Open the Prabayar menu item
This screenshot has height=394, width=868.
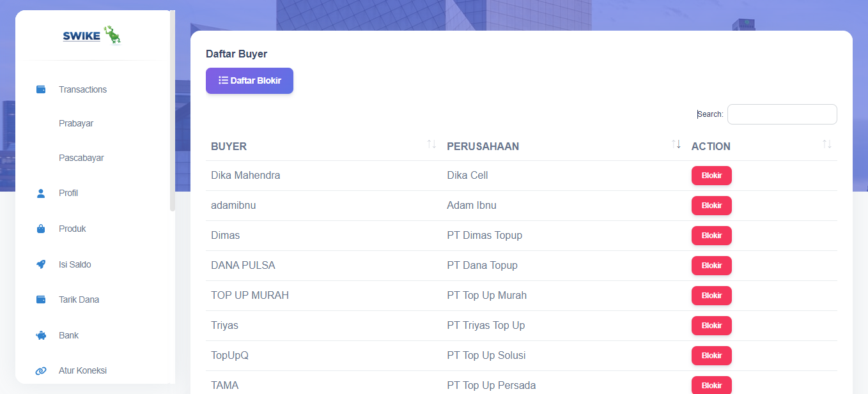tap(76, 123)
